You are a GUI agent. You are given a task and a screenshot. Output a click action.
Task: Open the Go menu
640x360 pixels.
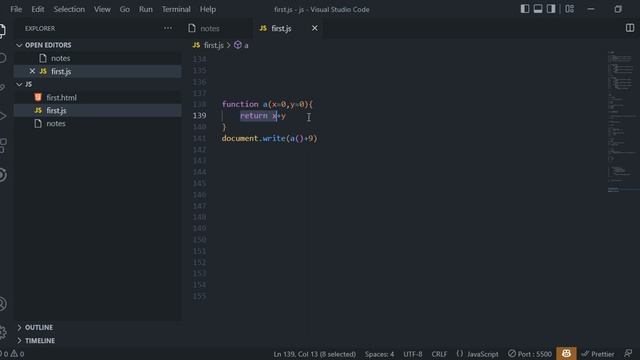coord(124,9)
